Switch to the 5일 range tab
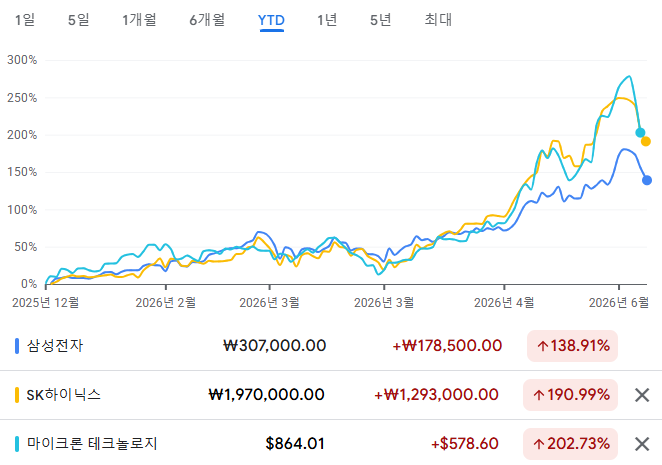This screenshot has height=465, width=662. coord(79,20)
